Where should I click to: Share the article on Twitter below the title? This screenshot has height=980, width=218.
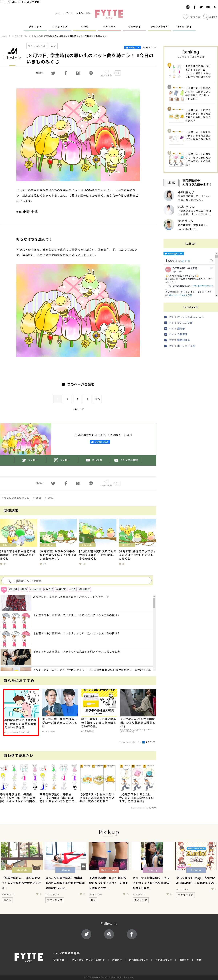coord(53,73)
